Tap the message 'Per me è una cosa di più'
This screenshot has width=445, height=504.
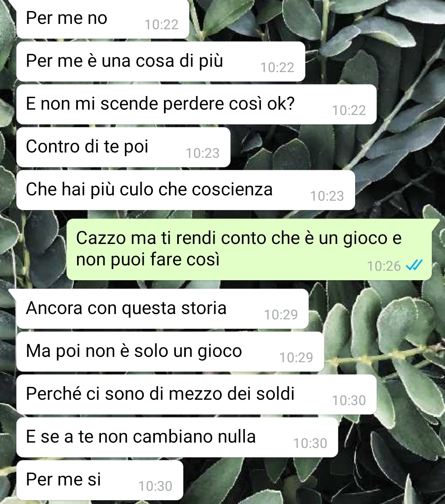pos(161,61)
